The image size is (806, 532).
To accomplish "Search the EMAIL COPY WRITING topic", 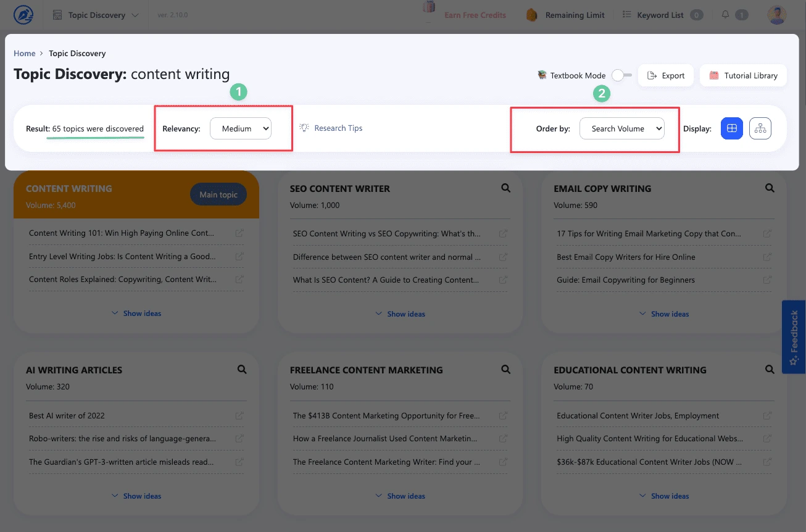I will click(770, 188).
